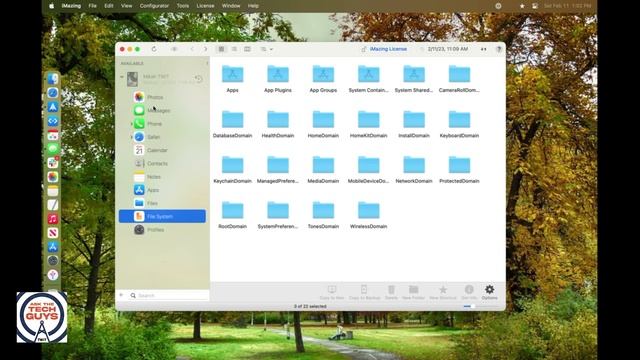640x360 pixels.
Task: Click the New Shortcut star icon
Action: pos(442,290)
